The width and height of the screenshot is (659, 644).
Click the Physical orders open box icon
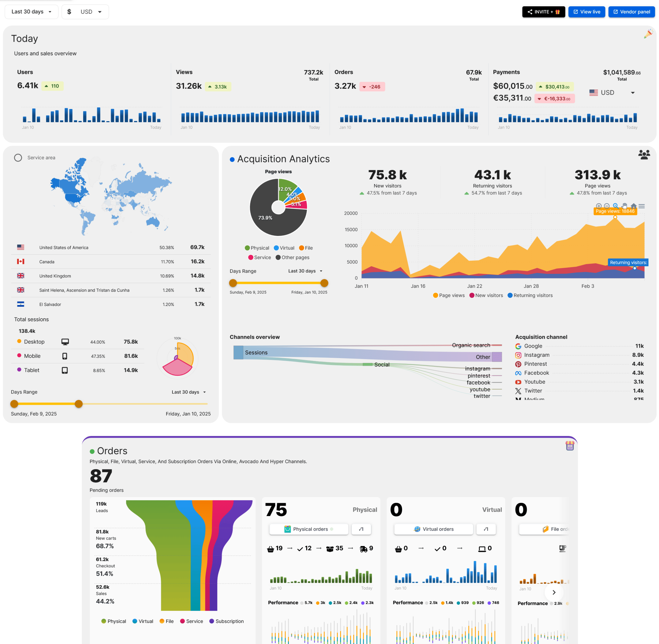point(330,549)
